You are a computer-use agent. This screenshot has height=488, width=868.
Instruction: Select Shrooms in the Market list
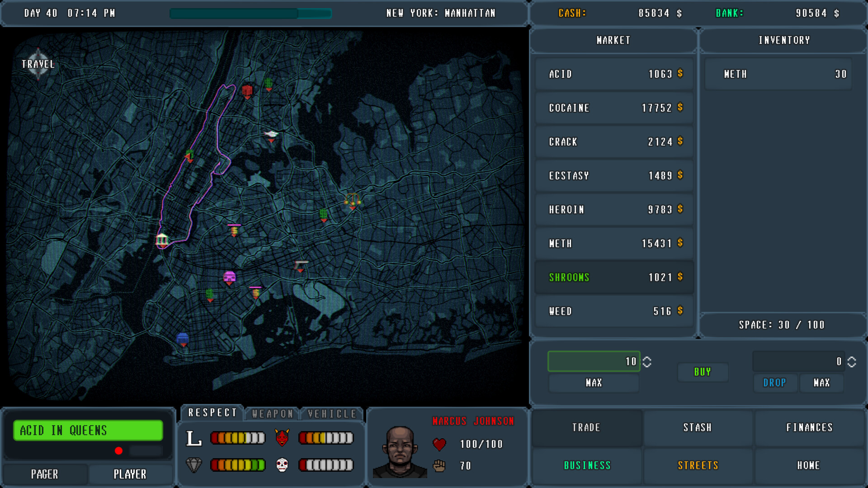coord(613,277)
